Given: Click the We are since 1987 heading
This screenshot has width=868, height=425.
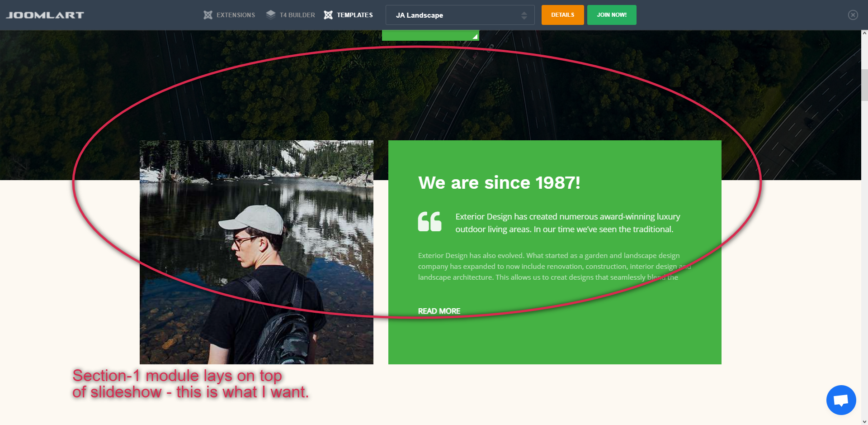Looking at the screenshot, I should (x=499, y=183).
